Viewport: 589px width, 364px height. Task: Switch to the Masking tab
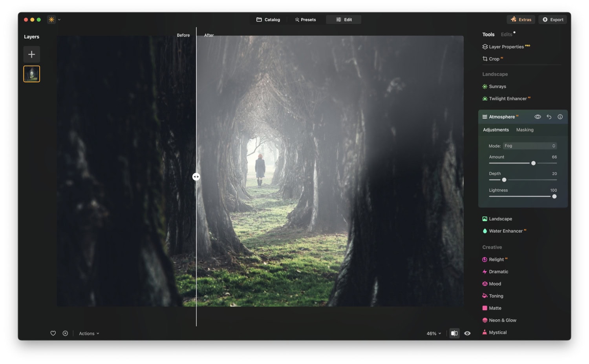point(525,129)
